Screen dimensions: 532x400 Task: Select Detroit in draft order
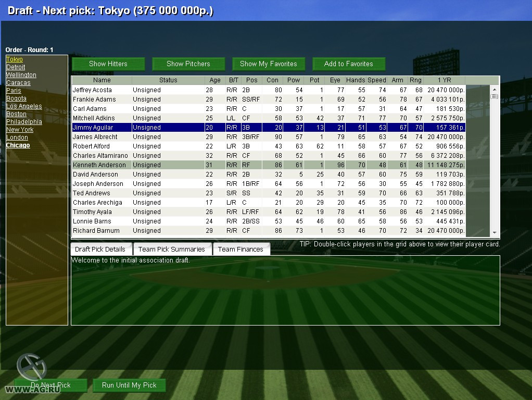pyautogui.click(x=16, y=67)
